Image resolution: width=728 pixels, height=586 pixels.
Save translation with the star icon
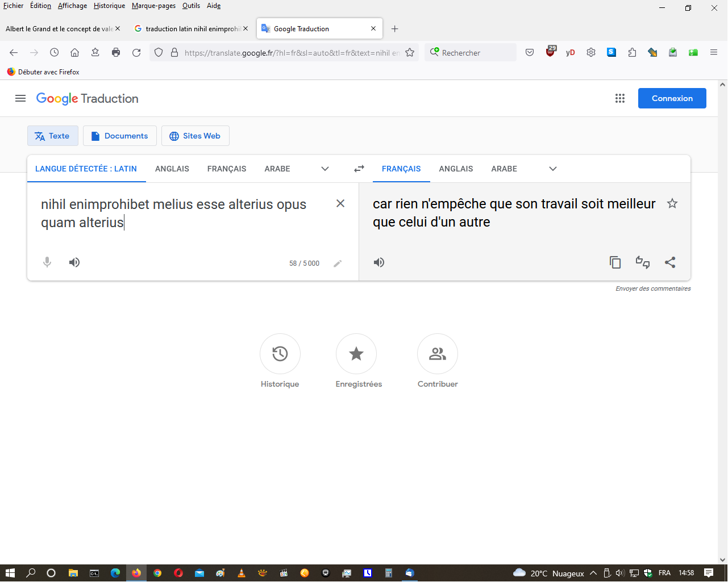point(672,203)
